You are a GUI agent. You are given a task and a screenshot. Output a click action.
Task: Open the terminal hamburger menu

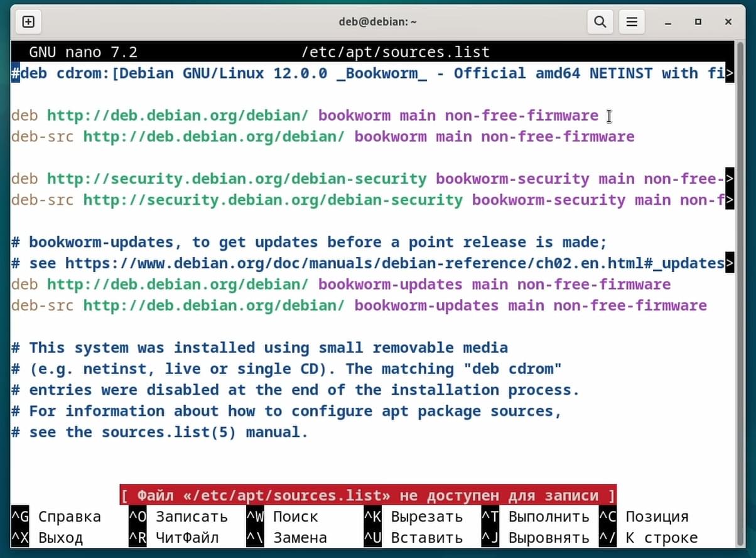632,22
